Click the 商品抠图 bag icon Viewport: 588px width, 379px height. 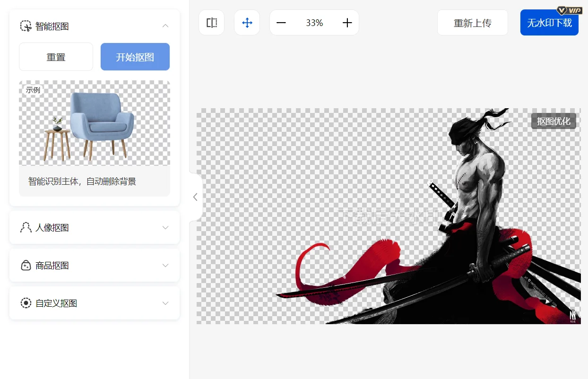pyautogui.click(x=26, y=265)
